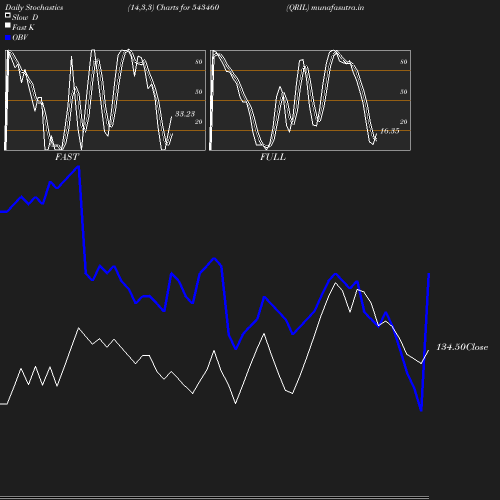Click the 50 axis label in FULL chart

404,92
